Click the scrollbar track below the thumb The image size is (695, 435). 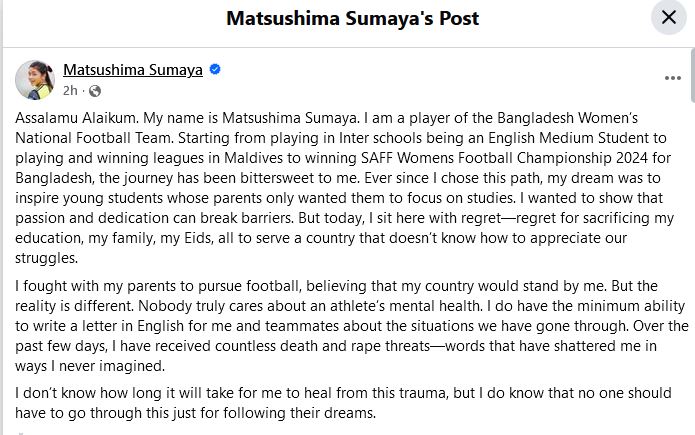[691, 300]
